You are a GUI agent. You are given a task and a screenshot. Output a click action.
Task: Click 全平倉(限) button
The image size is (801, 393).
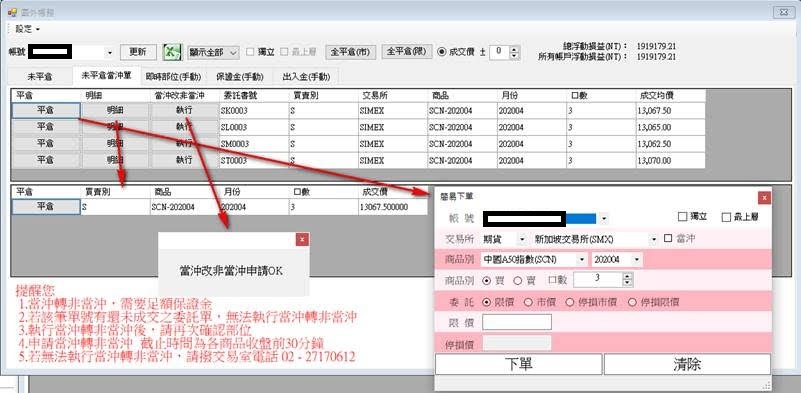[407, 52]
